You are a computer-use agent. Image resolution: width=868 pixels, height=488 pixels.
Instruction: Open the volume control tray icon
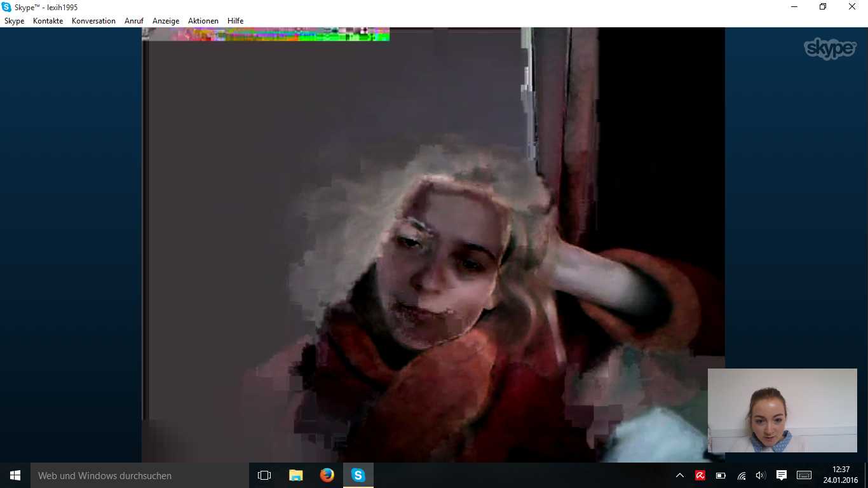[x=761, y=475]
